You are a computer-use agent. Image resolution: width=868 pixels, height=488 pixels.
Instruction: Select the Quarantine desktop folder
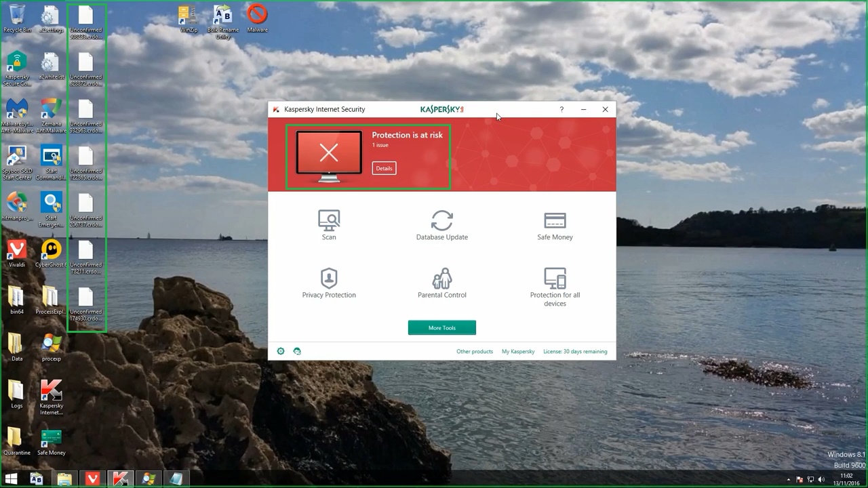[x=17, y=441]
